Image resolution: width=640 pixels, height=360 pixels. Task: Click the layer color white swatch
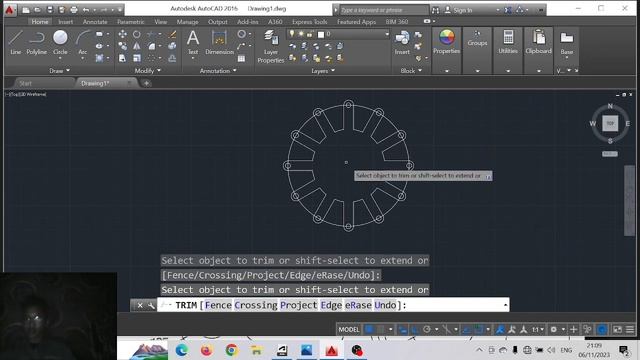pos(321,35)
